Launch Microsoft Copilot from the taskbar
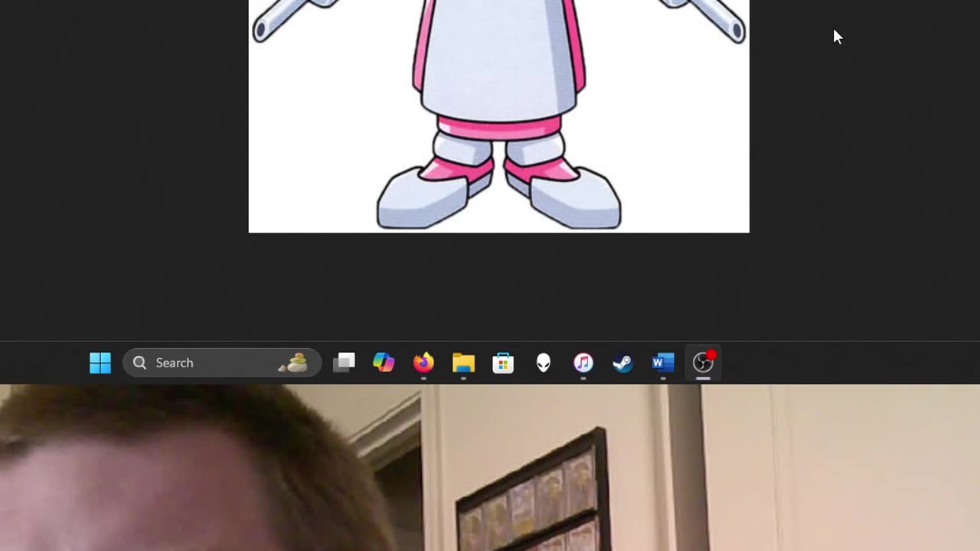980x551 pixels. click(x=384, y=363)
